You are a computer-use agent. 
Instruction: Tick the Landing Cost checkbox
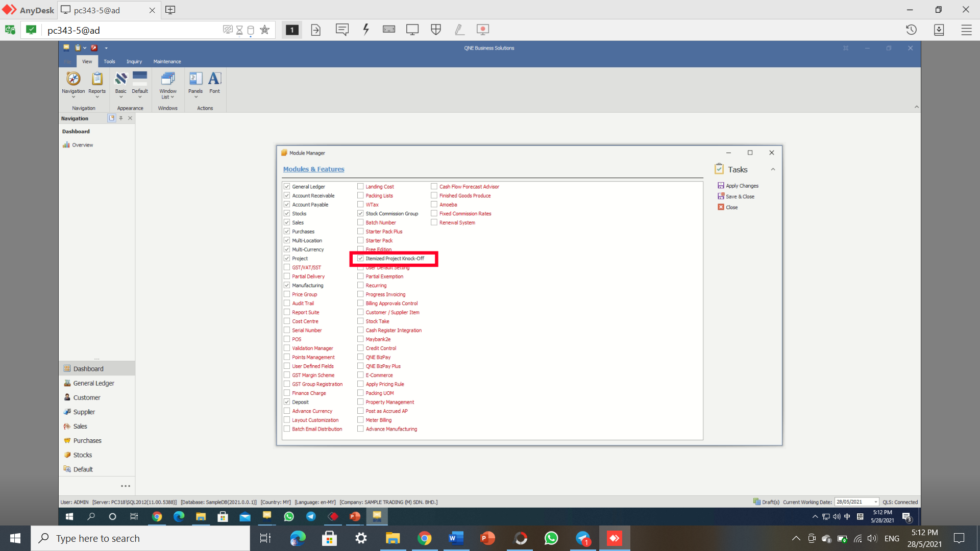[360, 187]
